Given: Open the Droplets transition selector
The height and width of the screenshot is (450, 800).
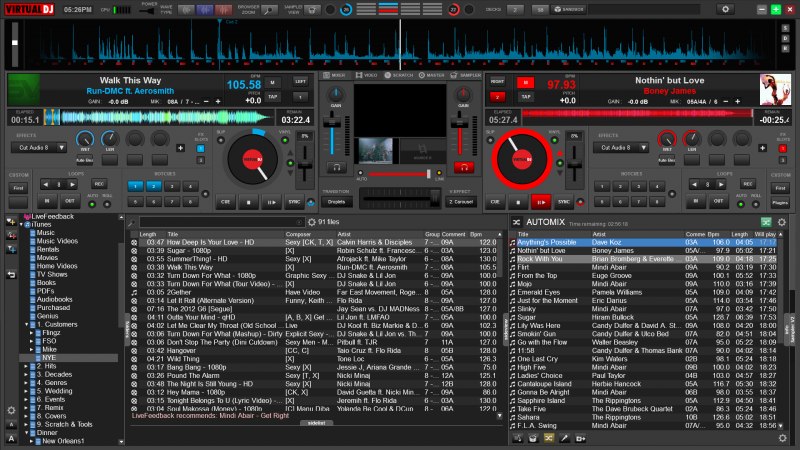Looking at the screenshot, I should click(x=337, y=202).
